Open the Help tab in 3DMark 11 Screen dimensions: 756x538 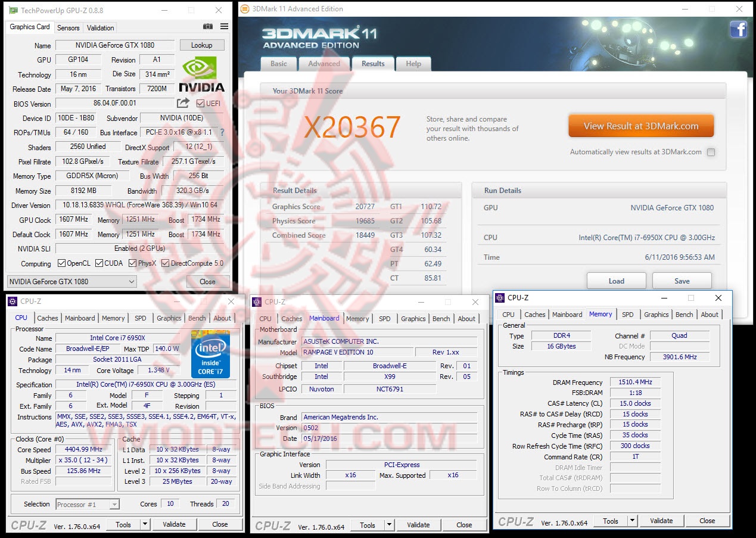coord(413,64)
